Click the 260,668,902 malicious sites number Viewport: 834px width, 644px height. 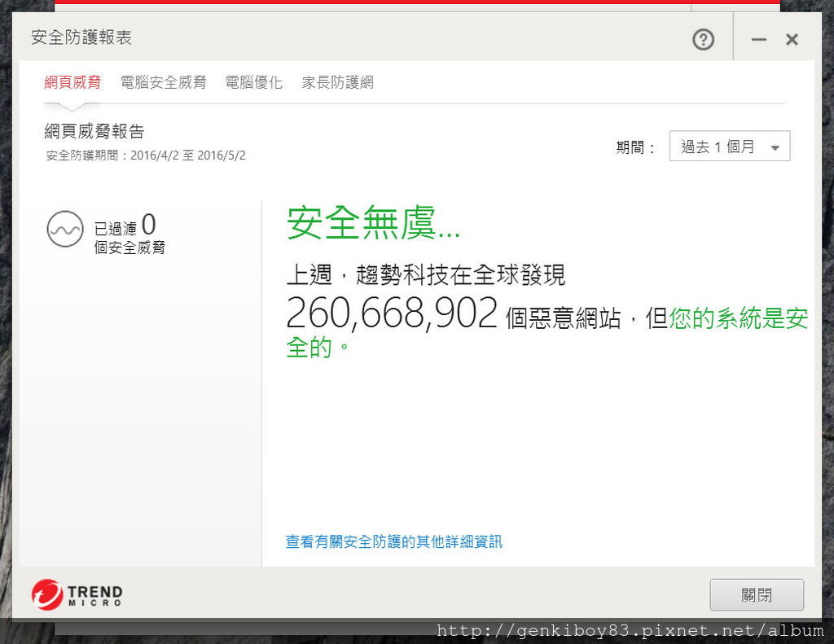392,313
